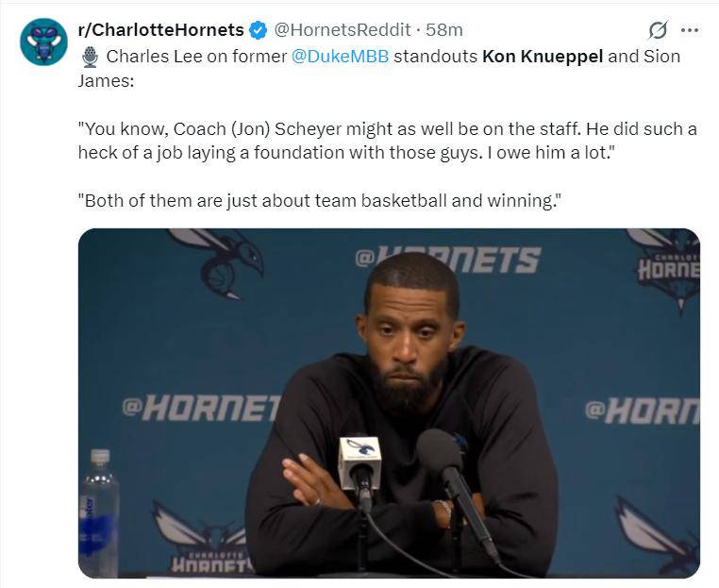The height and width of the screenshot is (588, 719).
Task: Open the r/CharlotteHornets display name link
Action: [x=160, y=30]
